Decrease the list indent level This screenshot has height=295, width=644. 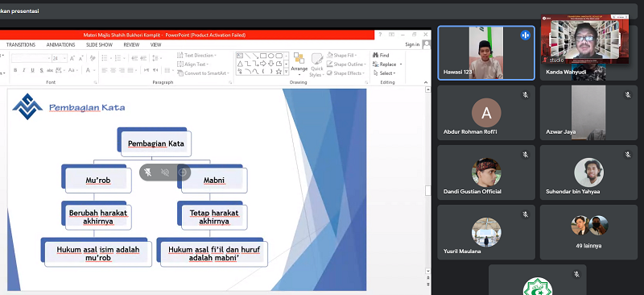coord(134,58)
